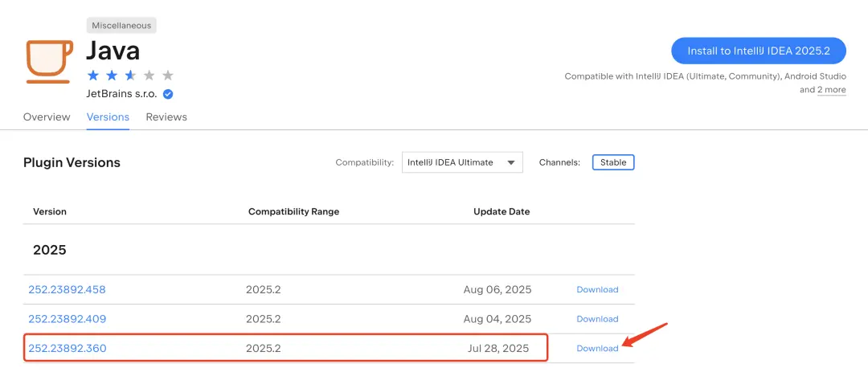Click the fifth gray rating star
Image resolution: width=868 pixels, height=372 pixels.
pos(167,76)
